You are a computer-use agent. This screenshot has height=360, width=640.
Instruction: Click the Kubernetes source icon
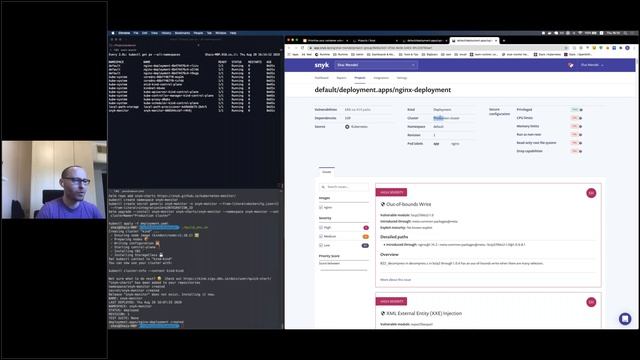(347, 127)
